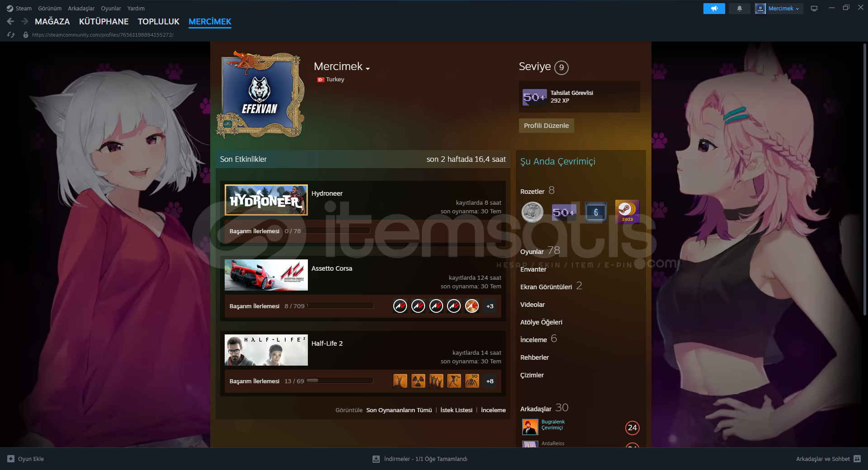Open İstek Listesi link
The height and width of the screenshot is (470, 868).
[456, 410]
